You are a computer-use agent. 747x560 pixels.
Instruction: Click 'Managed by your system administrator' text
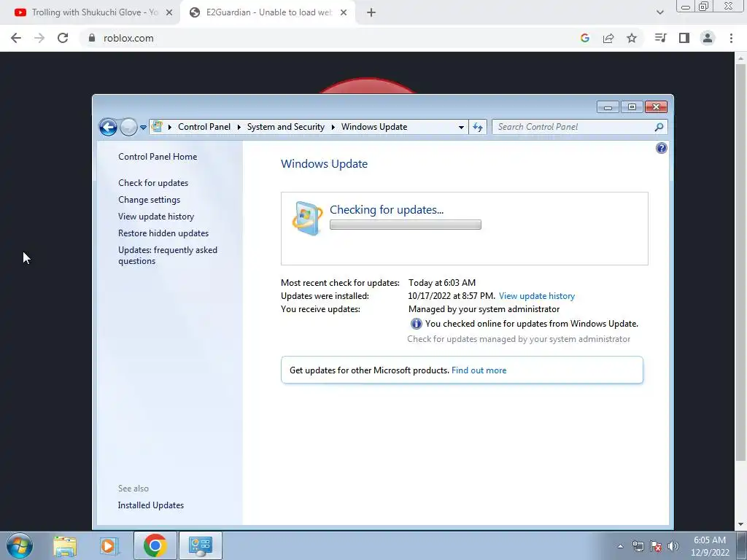[x=484, y=309]
